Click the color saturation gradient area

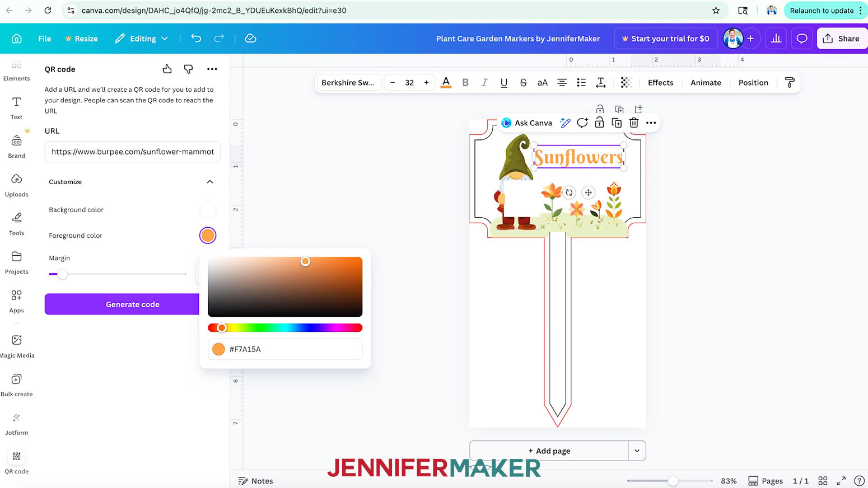coord(285,287)
